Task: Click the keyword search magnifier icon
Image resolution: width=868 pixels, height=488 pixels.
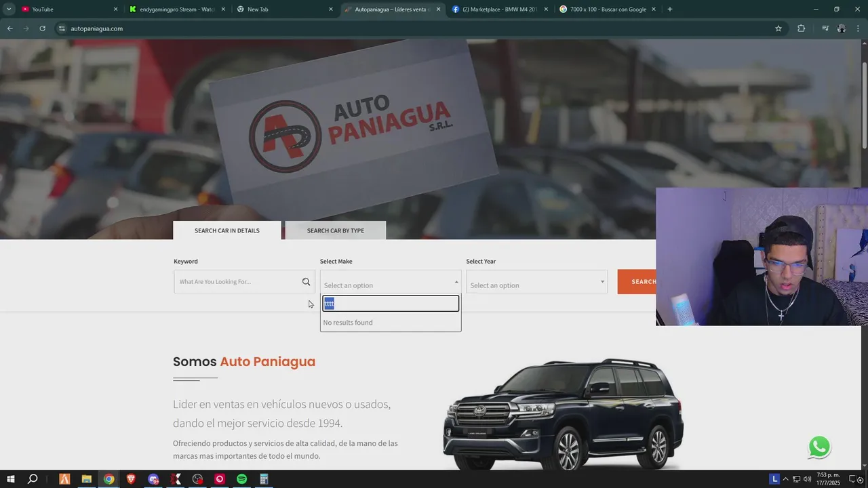Action: 306,282
